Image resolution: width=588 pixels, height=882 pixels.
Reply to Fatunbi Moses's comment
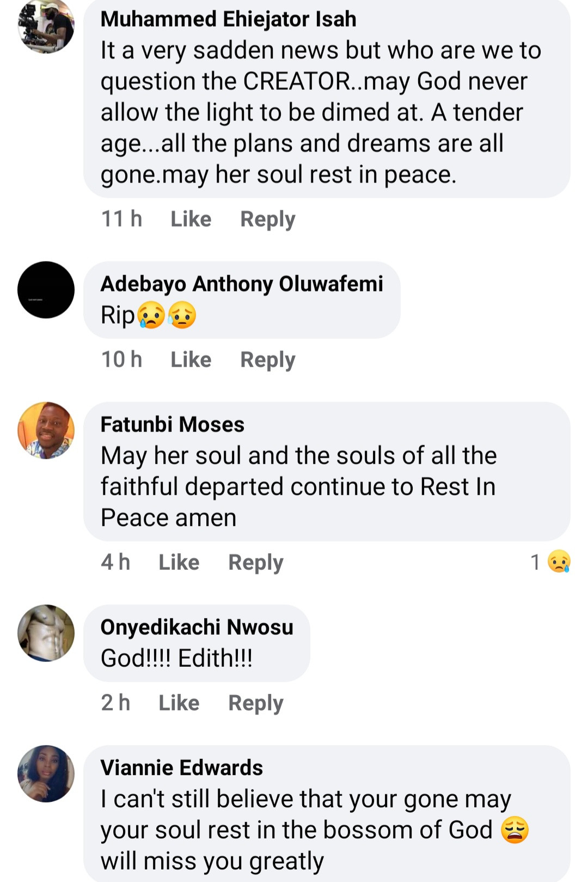click(255, 562)
